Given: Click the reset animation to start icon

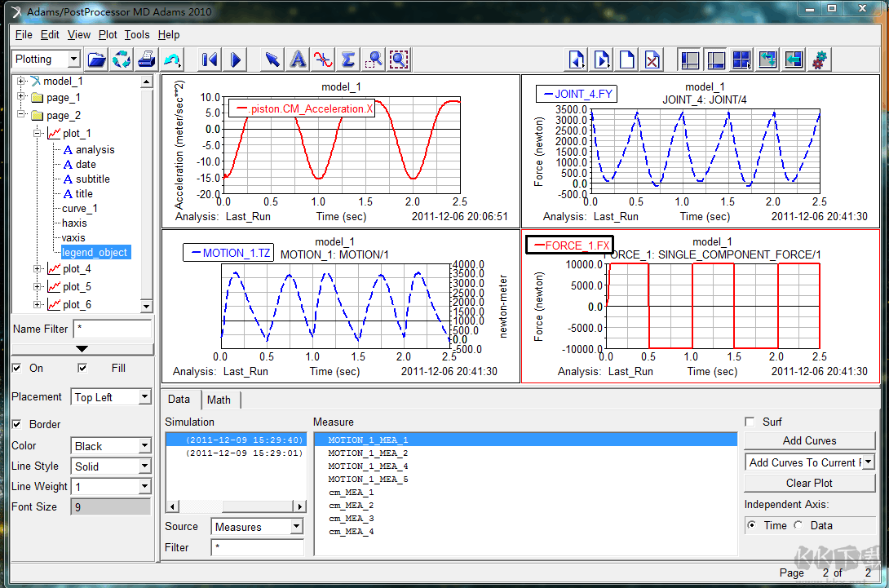Looking at the screenshot, I should click(210, 60).
